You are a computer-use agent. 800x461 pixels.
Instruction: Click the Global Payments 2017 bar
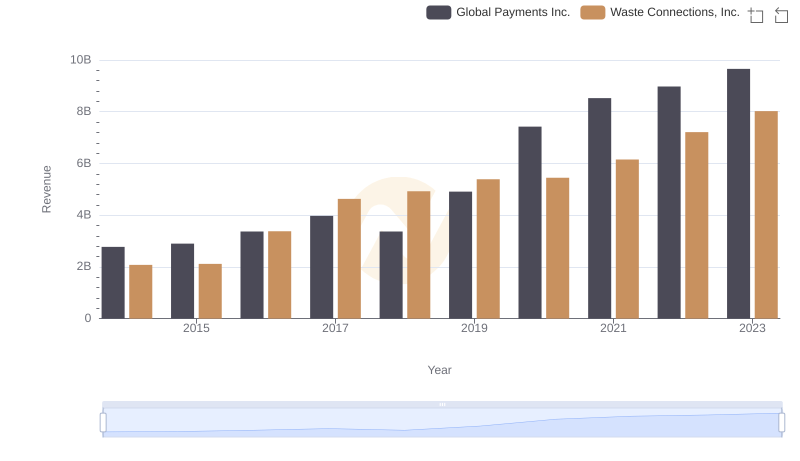pos(321,267)
